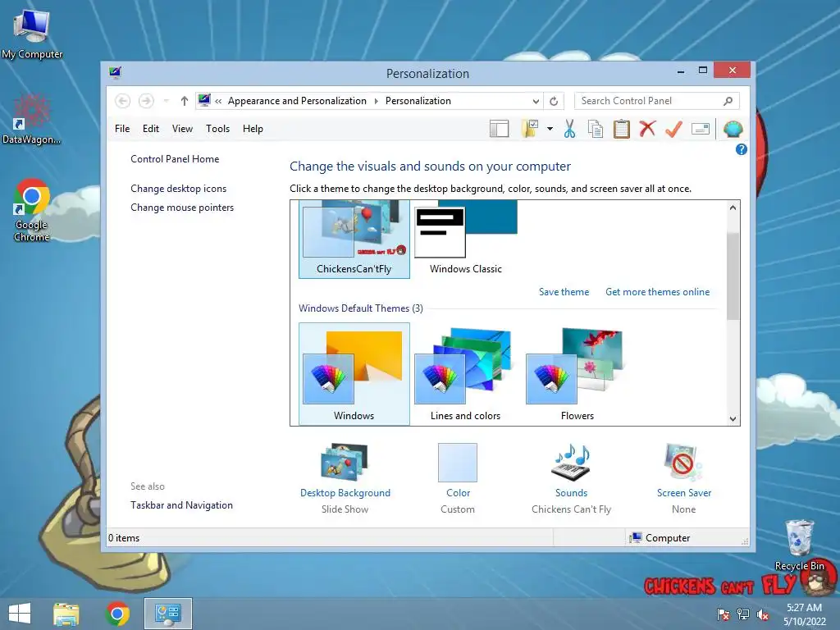Viewport: 840px width, 630px height.
Task: Click the network tray icon
Action: 743,614
